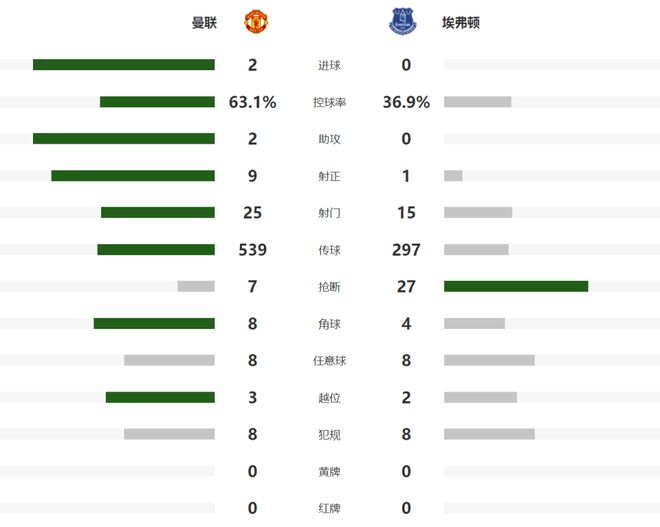Click Everton's 27 tackles value
The image size is (660, 527).
click(x=406, y=287)
